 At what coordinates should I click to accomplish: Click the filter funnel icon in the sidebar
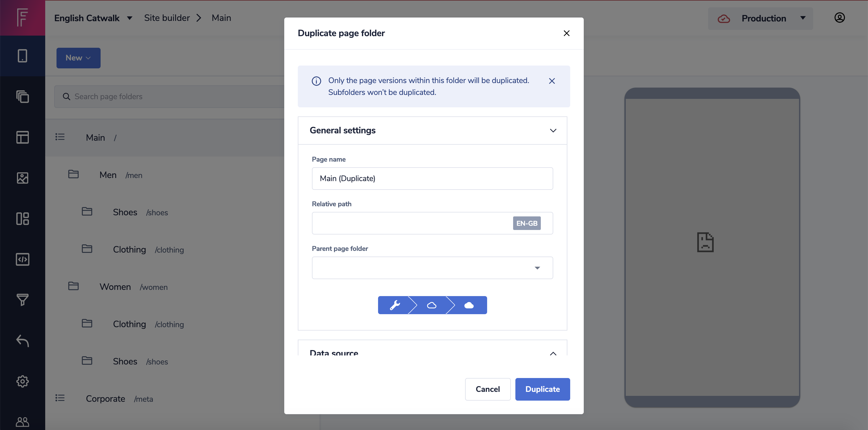point(23,299)
